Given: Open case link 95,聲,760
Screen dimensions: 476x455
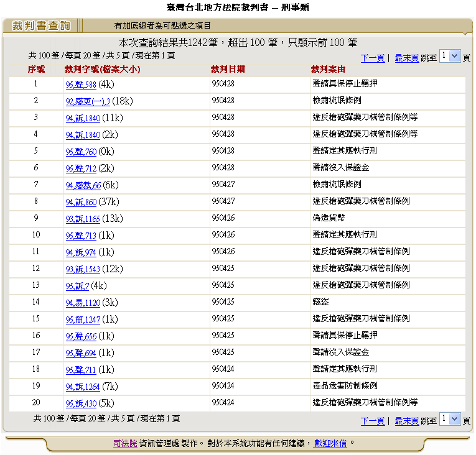Looking at the screenshot, I should click(81, 152).
